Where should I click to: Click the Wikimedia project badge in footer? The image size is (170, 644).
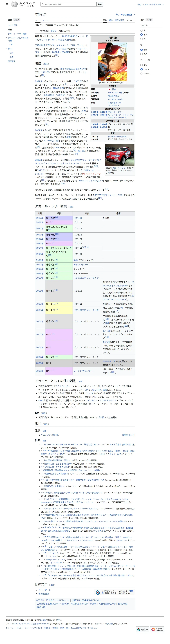(142, 629)
